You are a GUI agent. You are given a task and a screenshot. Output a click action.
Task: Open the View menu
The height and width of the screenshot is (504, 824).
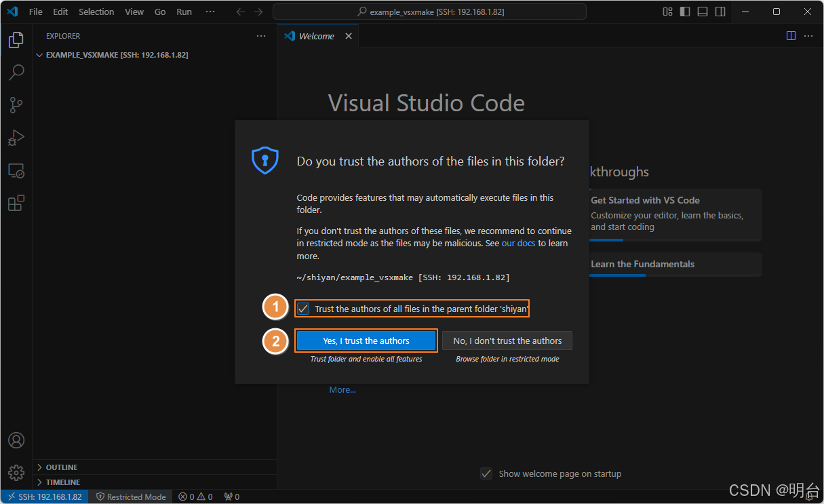pyautogui.click(x=134, y=12)
